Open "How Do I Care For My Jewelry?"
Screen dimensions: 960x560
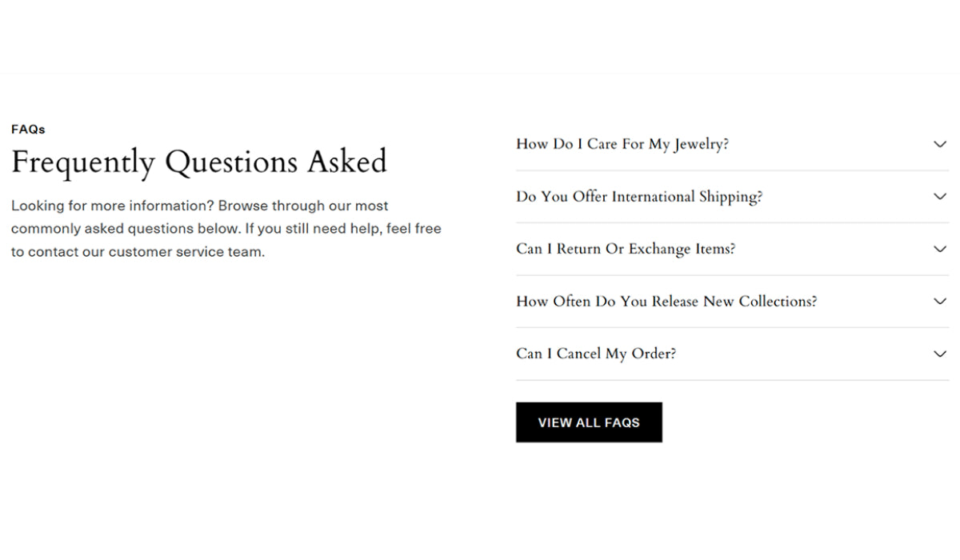point(622,145)
